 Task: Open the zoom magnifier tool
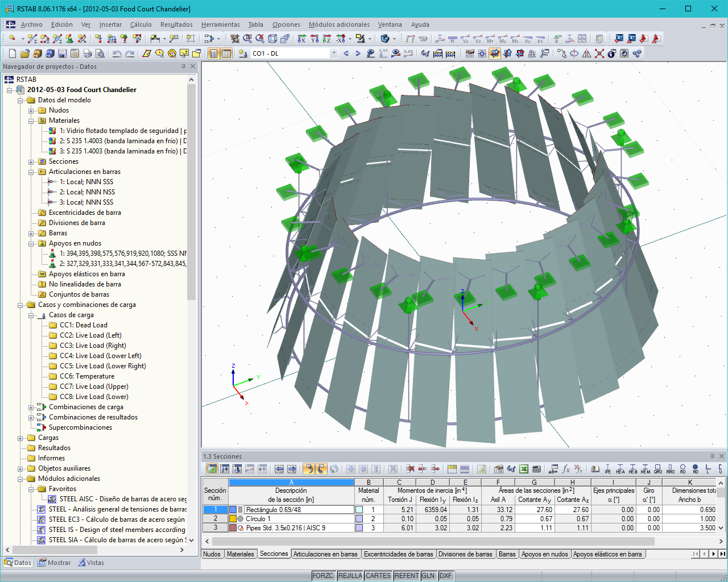point(247,39)
